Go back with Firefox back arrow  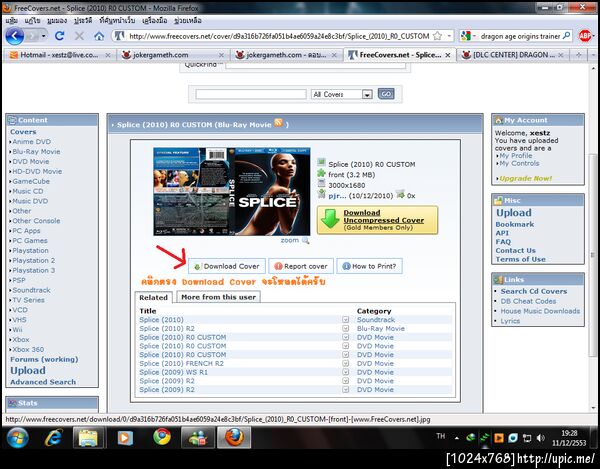pyautogui.click(x=15, y=36)
